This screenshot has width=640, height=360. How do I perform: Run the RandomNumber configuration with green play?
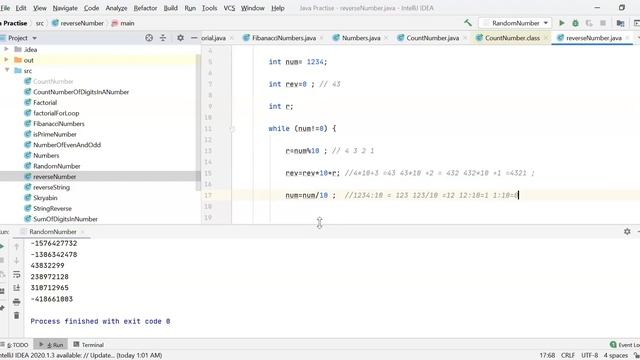pyautogui.click(x=562, y=23)
